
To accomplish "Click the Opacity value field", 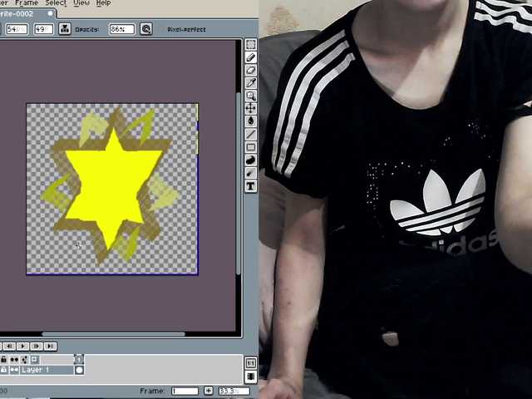I will coord(121,29).
